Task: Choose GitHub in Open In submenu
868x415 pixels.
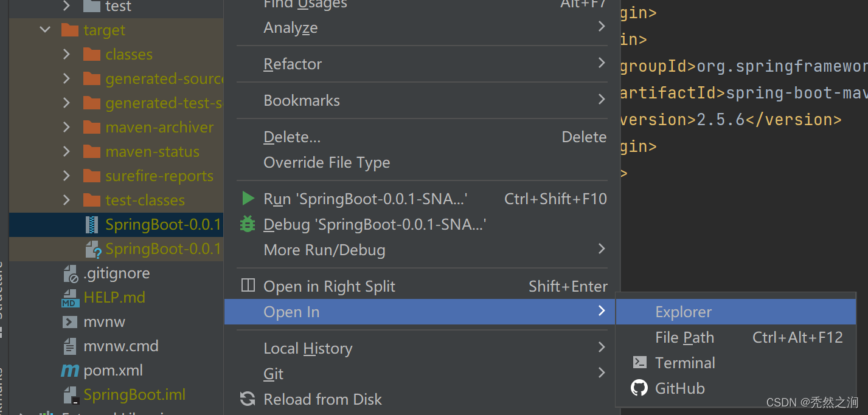Action: pos(736,388)
